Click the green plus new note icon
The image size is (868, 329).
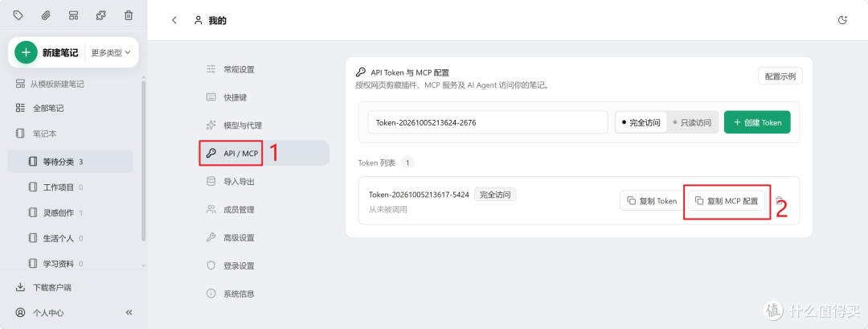pyautogui.click(x=26, y=52)
